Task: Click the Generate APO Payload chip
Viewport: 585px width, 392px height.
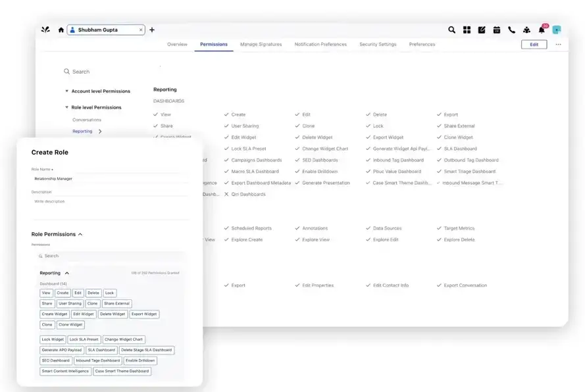Action: tap(62, 350)
